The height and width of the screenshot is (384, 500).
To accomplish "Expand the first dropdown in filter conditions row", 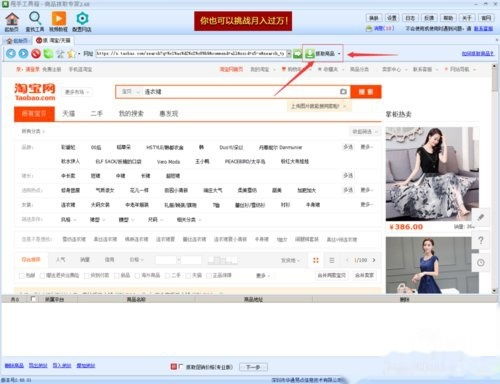I will tap(68, 220).
